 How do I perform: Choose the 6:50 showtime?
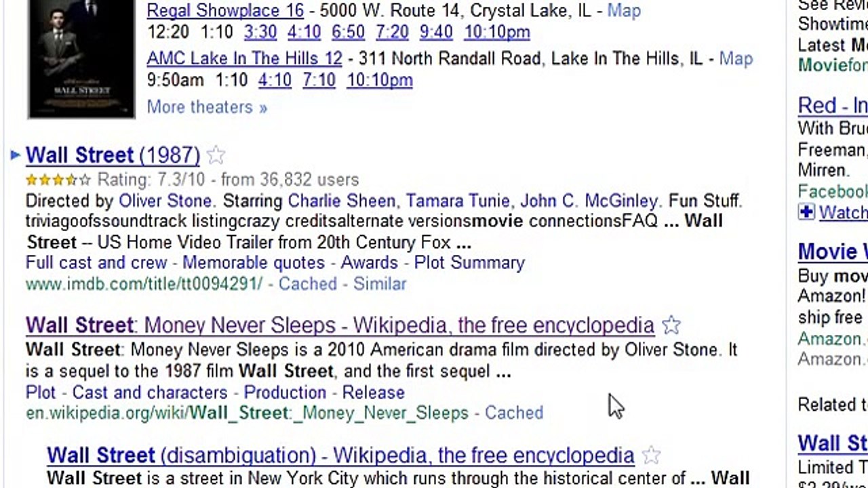pyautogui.click(x=348, y=32)
